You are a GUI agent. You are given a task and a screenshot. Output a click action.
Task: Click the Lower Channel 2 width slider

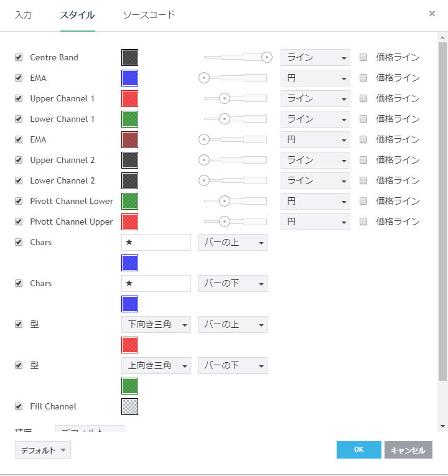point(235,180)
